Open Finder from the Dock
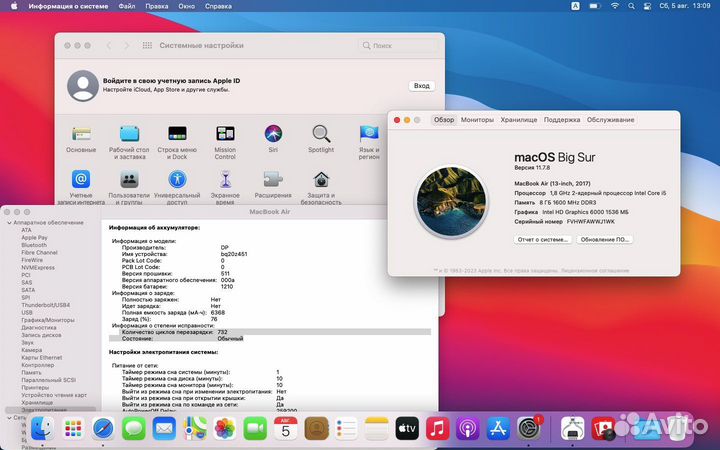The width and height of the screenshot is (720, 450). 42,429
